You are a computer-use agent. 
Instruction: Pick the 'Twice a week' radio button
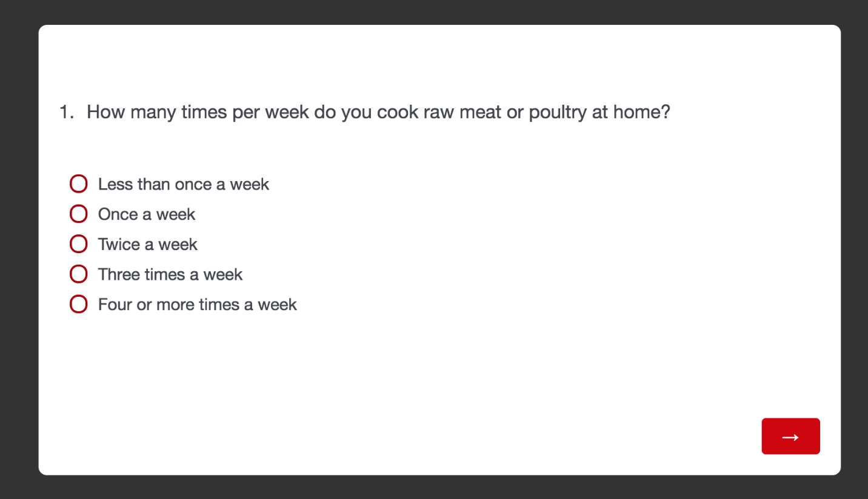[x=79, y=244]
